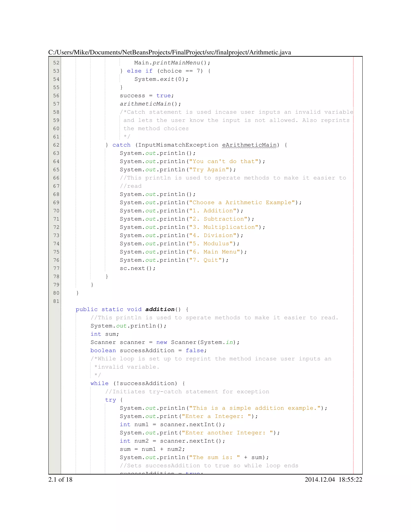This screenshot has width=411, height=532.
Task: Click the "3. Multiplication" string literal
Action: (x=224, y=227)
